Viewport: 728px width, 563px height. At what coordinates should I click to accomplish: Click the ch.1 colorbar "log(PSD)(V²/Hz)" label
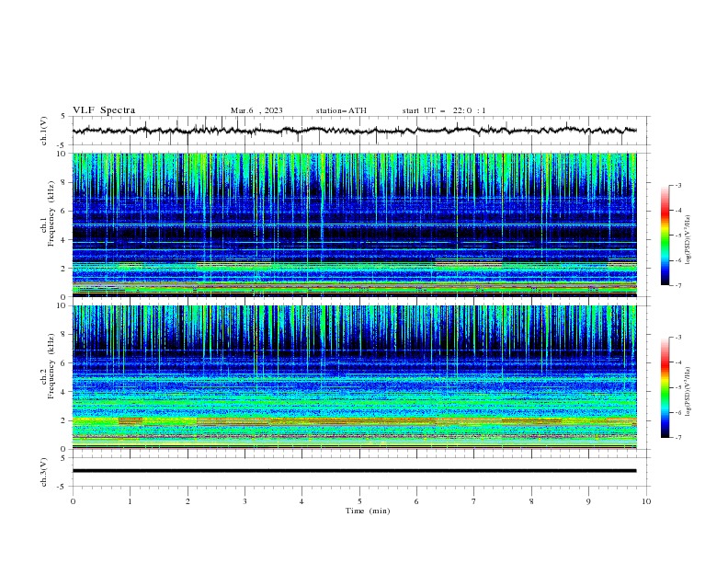[688, 240]
